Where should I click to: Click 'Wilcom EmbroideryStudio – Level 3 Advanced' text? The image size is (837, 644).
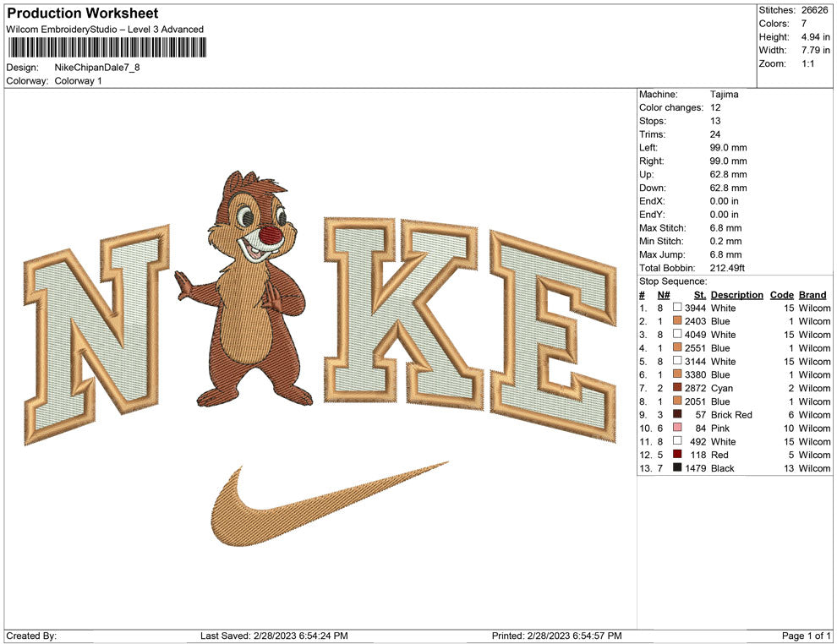(x=105, y=30)
